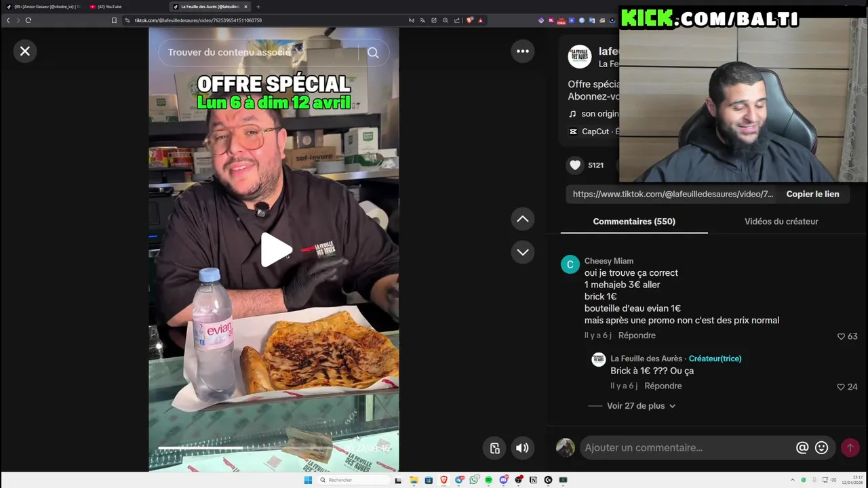
Task: Go to previous video with up chevron
Action: click(523, 219)
